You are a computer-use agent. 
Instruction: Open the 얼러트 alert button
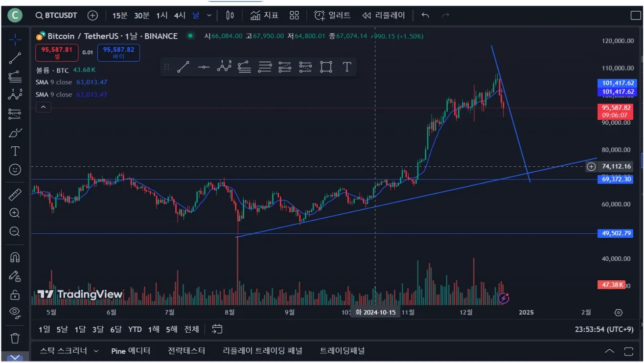(x=332, y=16)
